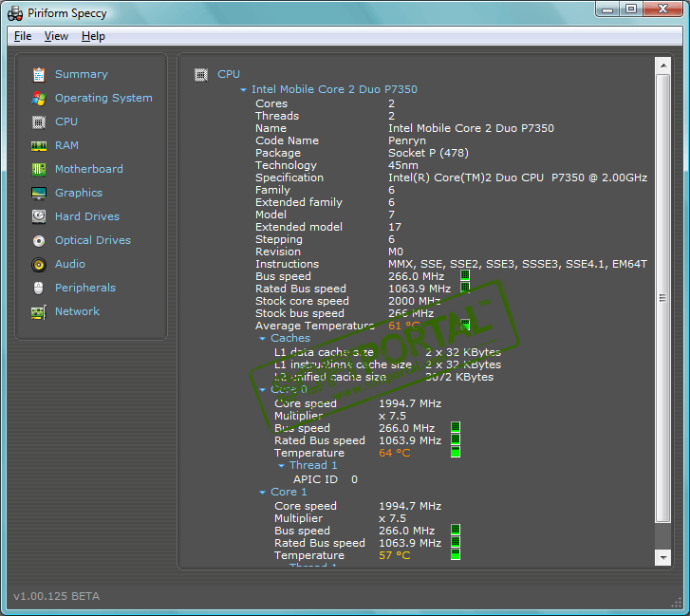Maximize the Piriform Speccy window
Screen dimensions: 690x616
pos(631,9)
